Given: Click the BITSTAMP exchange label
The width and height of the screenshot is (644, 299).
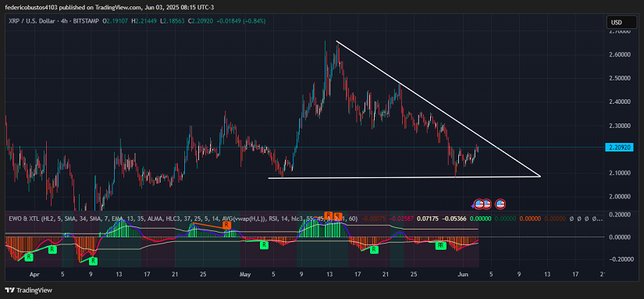Looking at the screenshot, I should point(85,21).
